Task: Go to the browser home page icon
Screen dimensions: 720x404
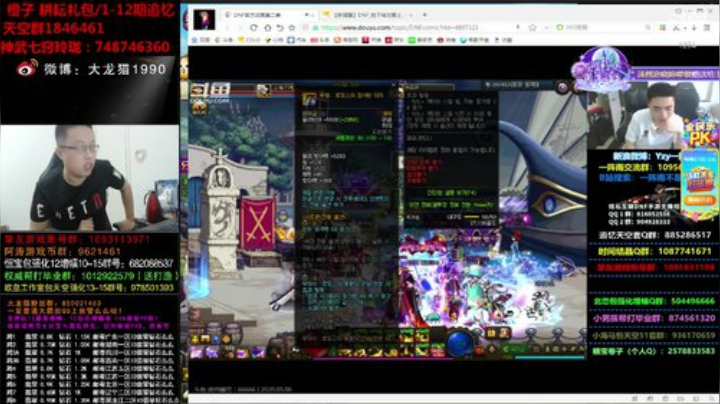Action: tap(268, 28)
